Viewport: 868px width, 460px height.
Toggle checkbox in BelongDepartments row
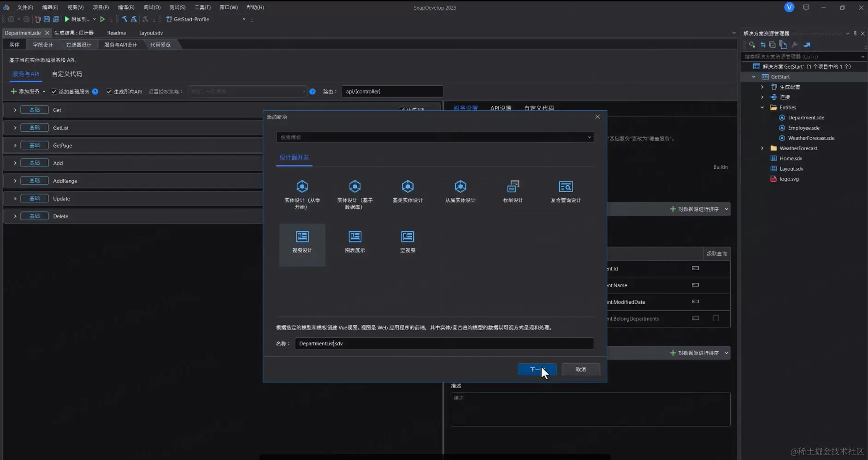coord(716,318)
